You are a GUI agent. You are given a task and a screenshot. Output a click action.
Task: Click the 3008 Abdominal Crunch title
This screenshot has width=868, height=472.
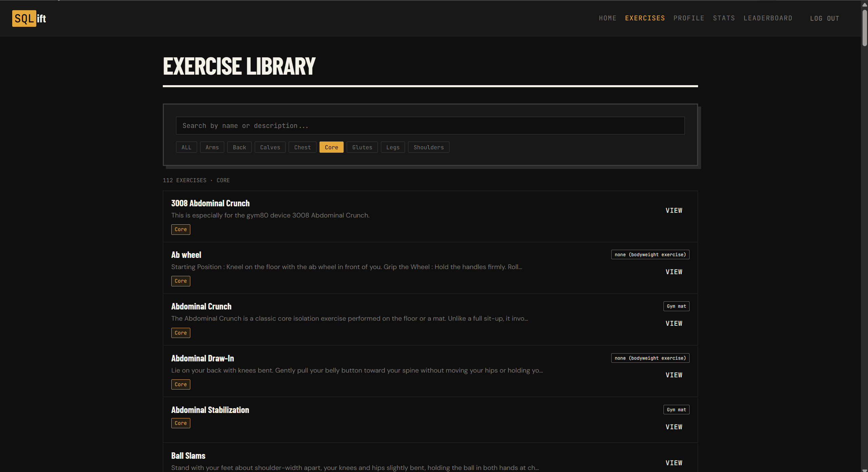(x=210, y=203)
